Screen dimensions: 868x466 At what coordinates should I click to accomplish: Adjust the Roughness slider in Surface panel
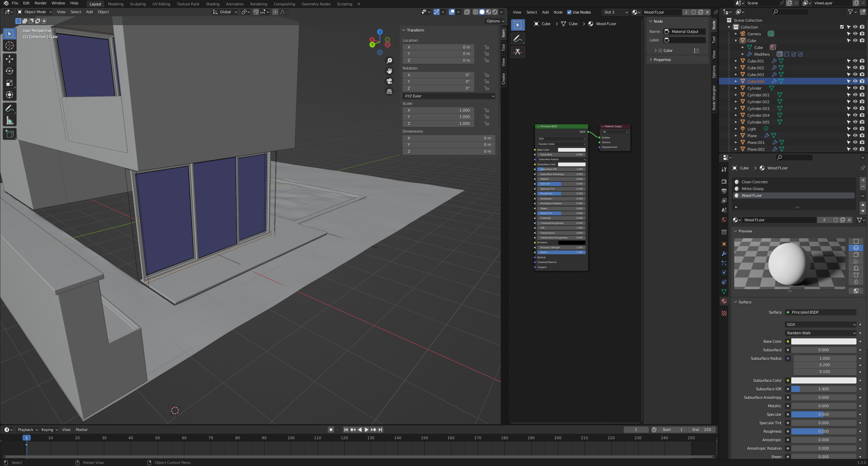[824, 431]
